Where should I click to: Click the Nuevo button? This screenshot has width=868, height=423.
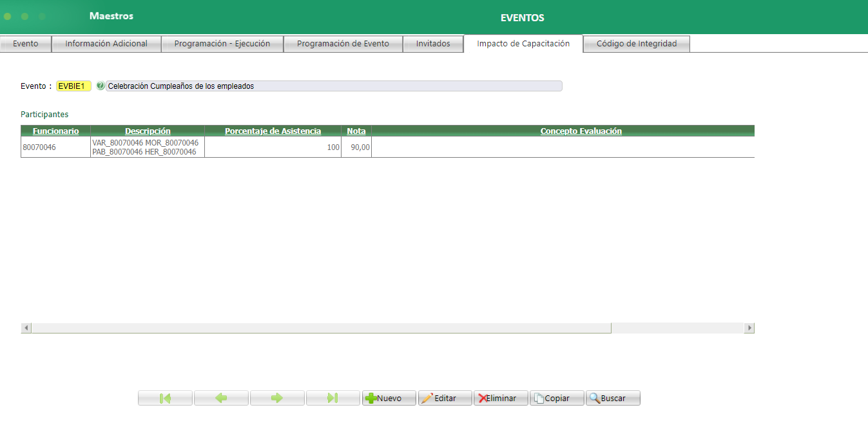[x=389, y=398]
